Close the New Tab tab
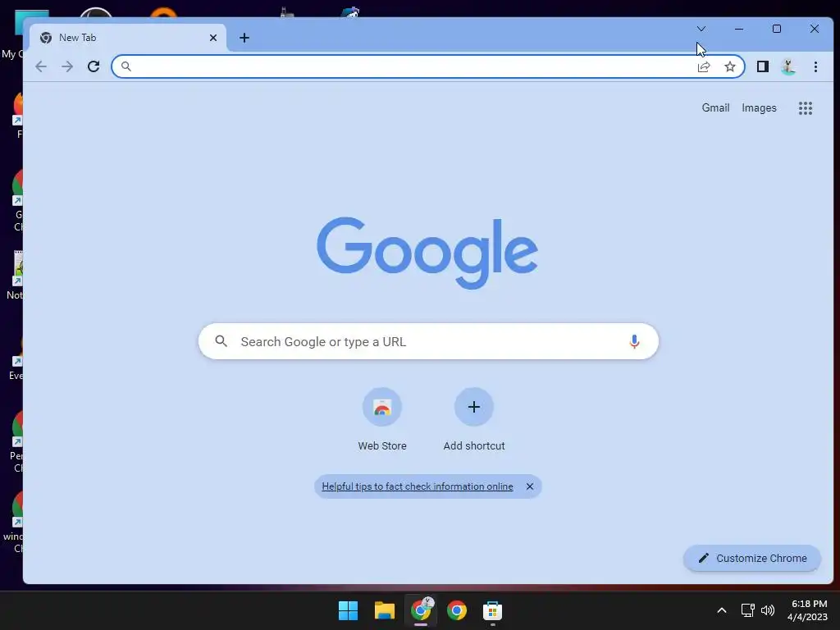This screenshot has width=840, height=630. pyautogui.click(x=212, y=38)
